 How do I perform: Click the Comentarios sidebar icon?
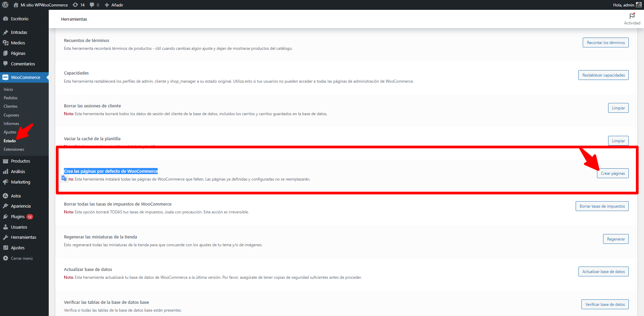(5, 64)
